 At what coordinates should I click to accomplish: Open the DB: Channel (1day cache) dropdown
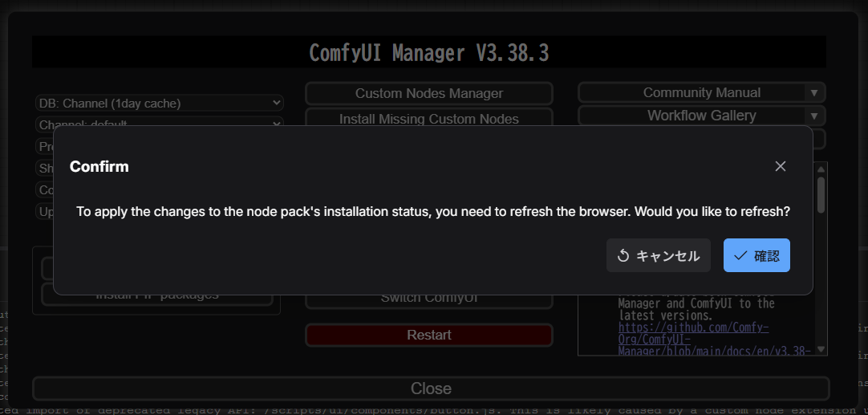[159, 104]
